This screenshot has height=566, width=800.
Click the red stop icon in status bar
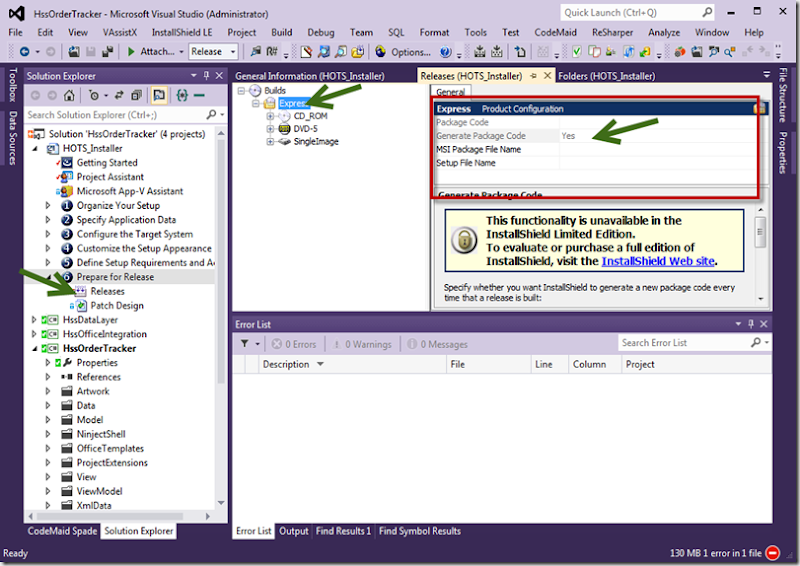point(773,553)
